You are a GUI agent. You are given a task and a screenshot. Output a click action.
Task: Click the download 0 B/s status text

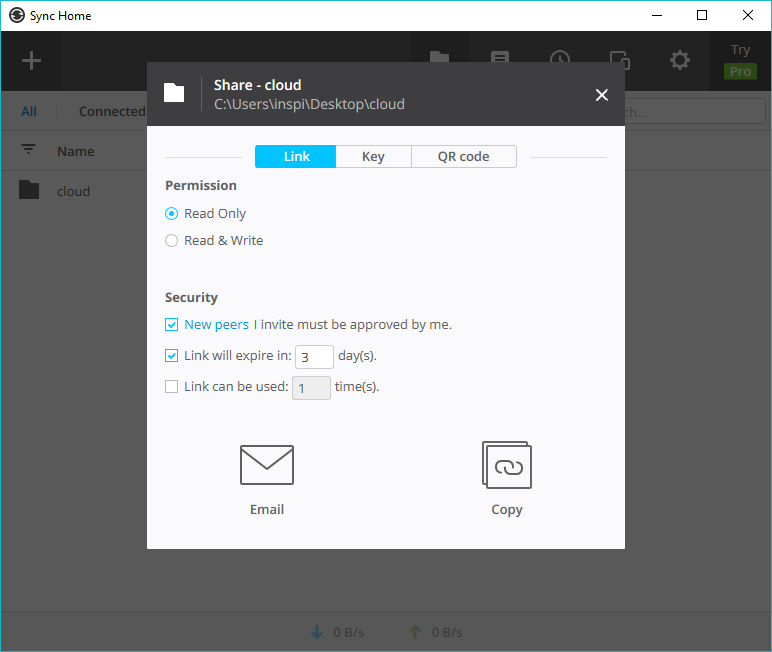349,632
